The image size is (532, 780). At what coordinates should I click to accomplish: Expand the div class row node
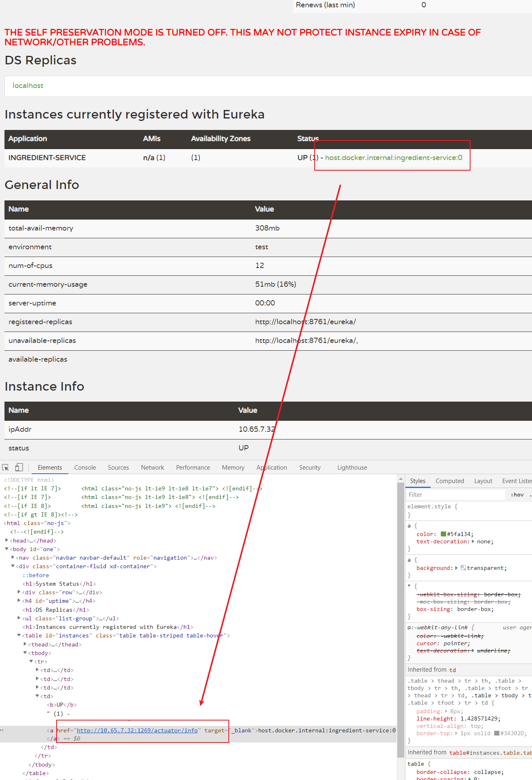19,592
